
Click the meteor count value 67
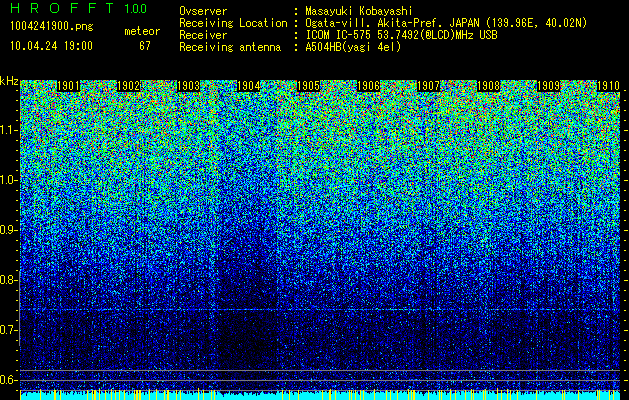(145, 46)
